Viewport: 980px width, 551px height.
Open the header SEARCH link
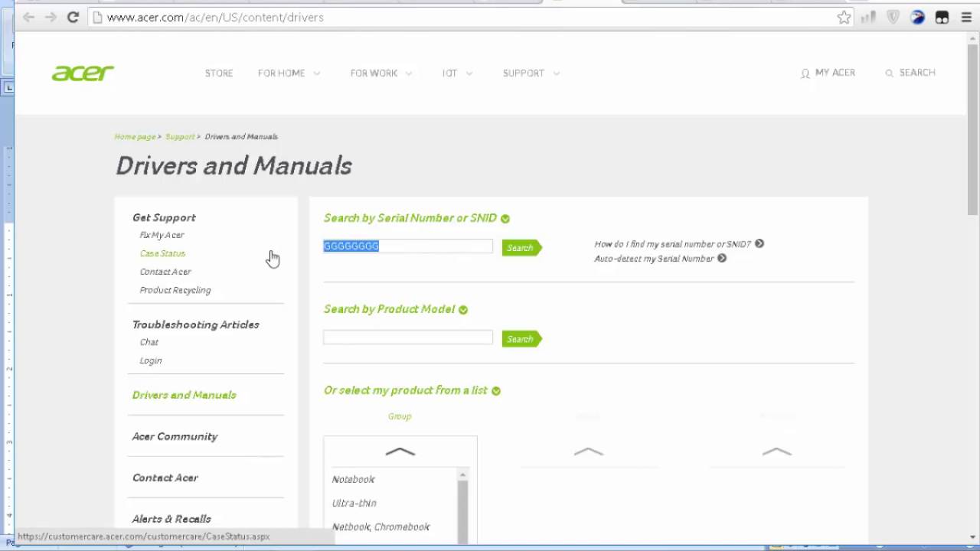(x=917, y=73)
